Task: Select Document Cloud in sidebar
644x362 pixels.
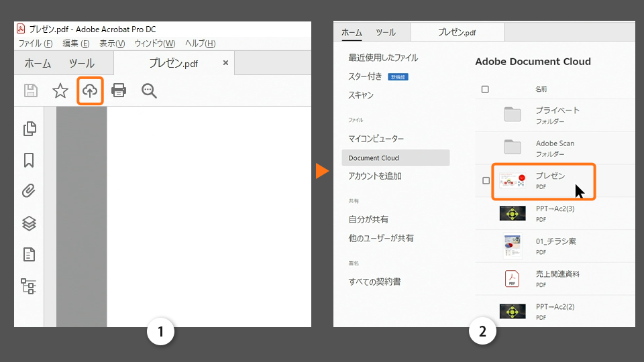Action: tap(396, 158)
